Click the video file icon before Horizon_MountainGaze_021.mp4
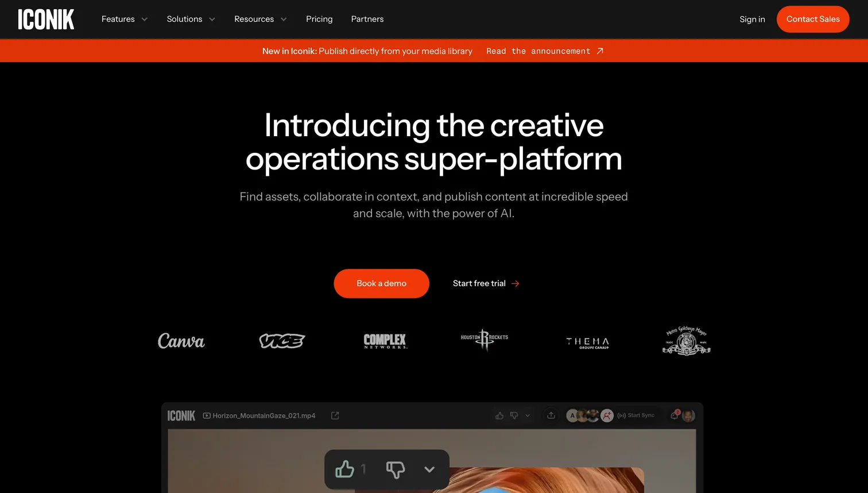 [207, 415]
